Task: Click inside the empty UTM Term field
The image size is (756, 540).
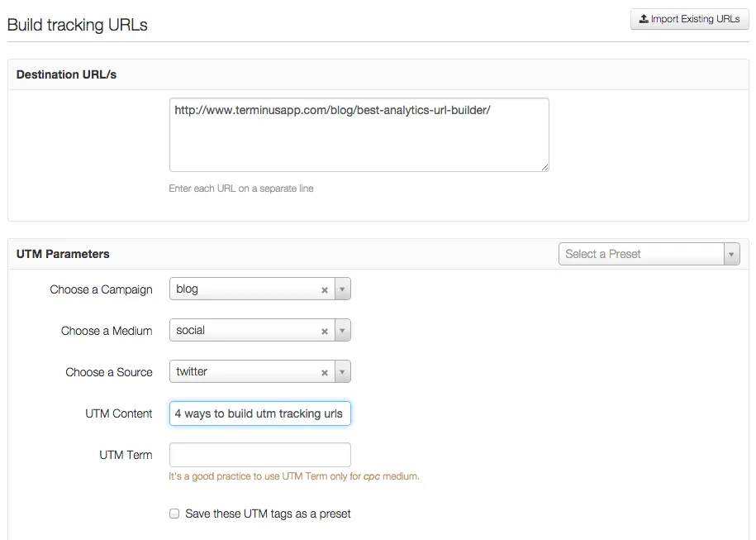Action: tap(259, 454)
